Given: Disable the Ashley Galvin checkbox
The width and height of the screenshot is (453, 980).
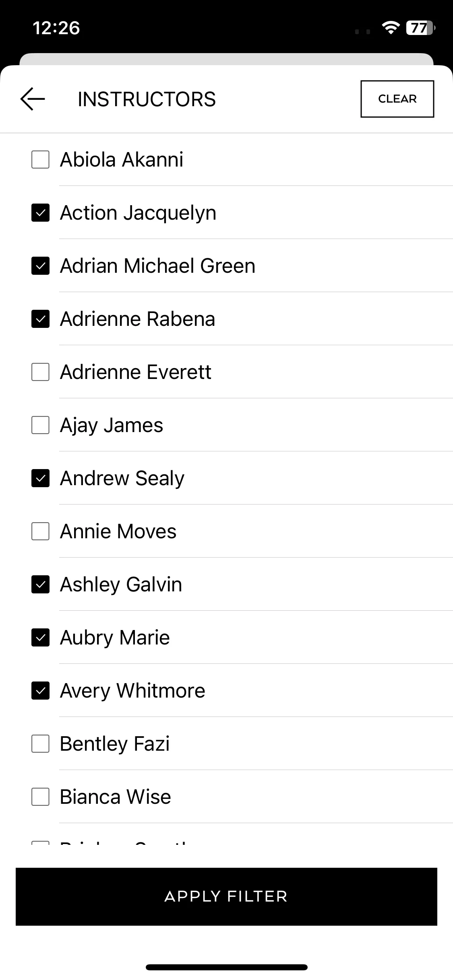Looking at the screenshot, I should [x=40, y=584].
